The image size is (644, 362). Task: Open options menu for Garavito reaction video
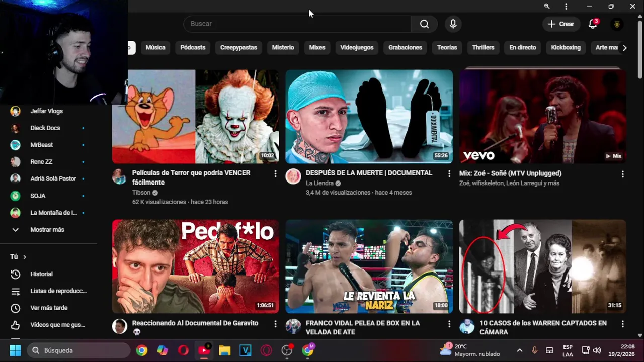click(x=275, y=324)
